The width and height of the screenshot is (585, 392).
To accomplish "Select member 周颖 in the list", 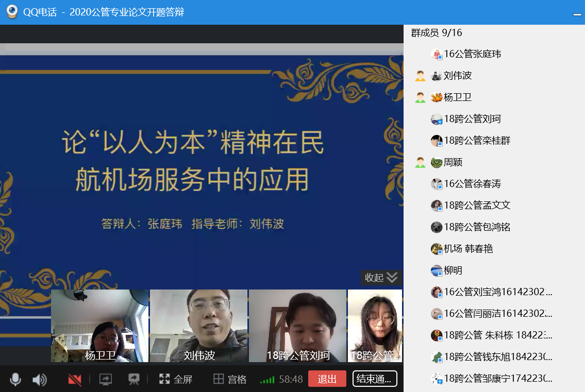I will pos(453,162).
